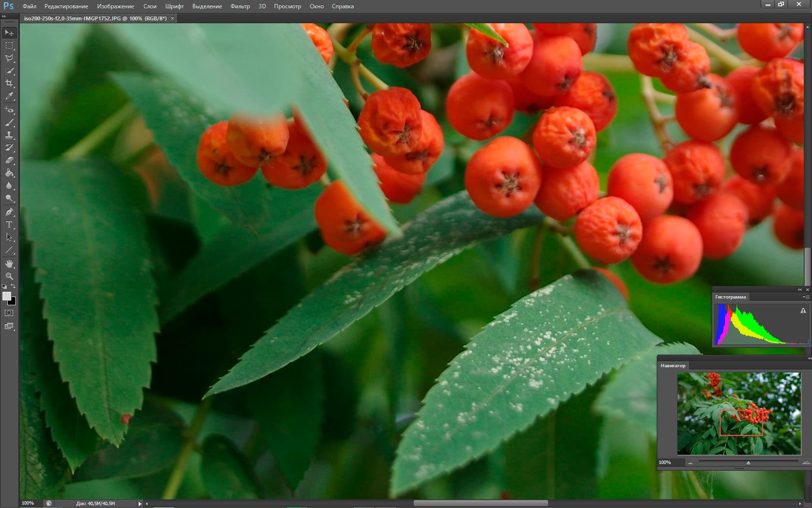This screenshot has height=508, width=812.
Task: Swap foreground and background colors
Action: coord(13,286)
